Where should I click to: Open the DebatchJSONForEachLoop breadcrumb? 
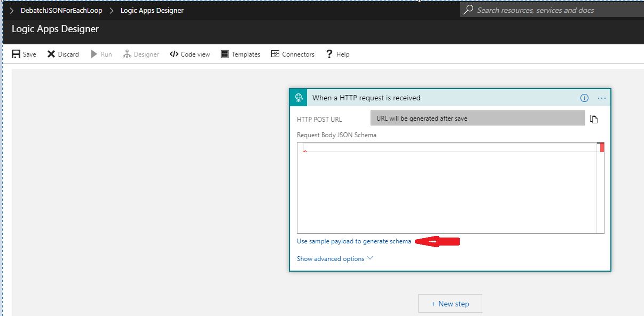tap(61, 10)
